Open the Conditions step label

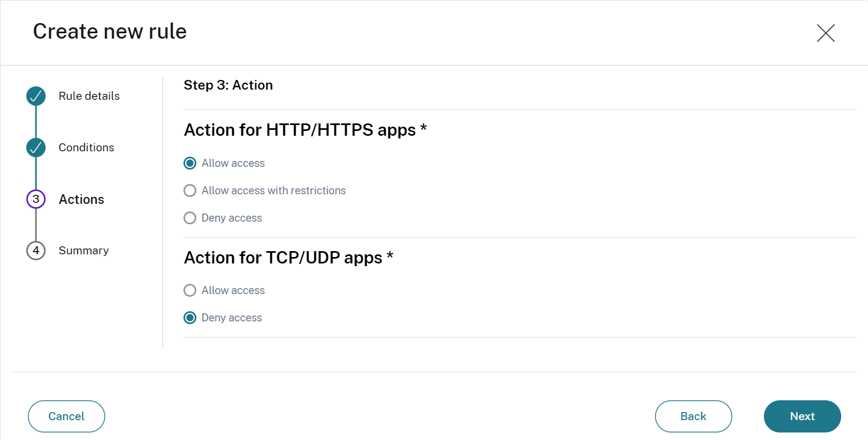[86, 148]
